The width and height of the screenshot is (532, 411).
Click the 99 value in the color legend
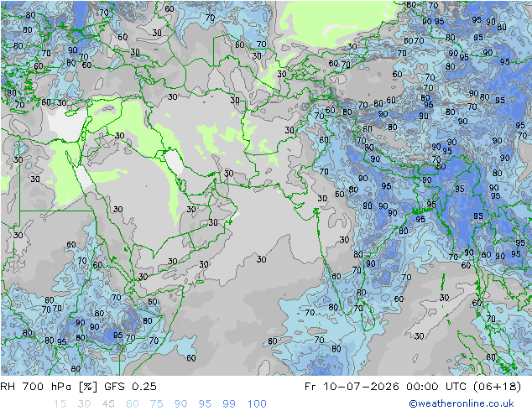click(229, 404)
